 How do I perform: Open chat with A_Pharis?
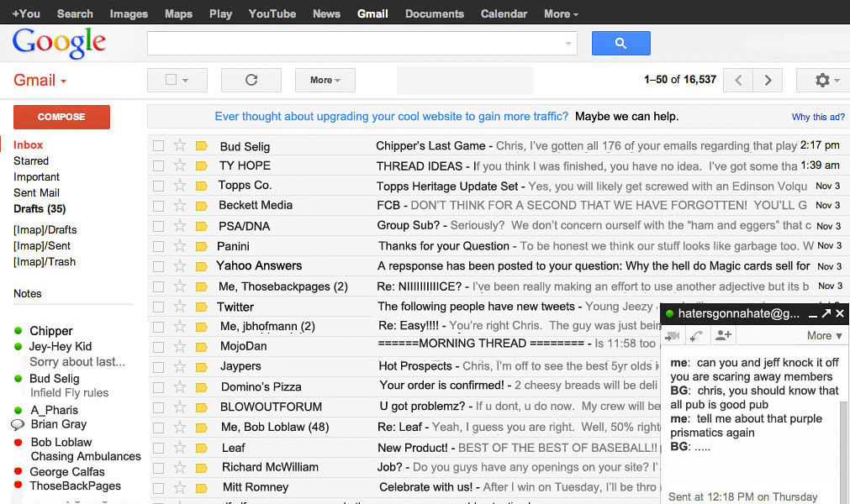click(54, 411)
